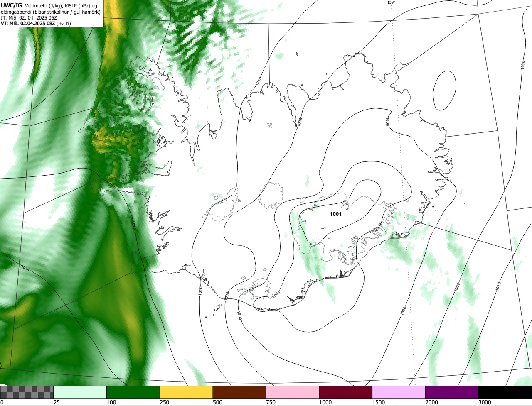Click the "25" legend scale value
Image resolution: width=532 pixels, height=406 pixels.
pos(56,403)
